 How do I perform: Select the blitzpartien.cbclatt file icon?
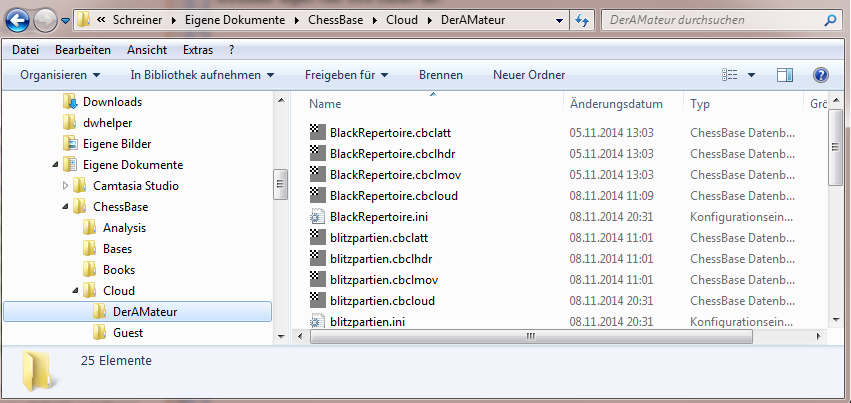click(x=316, y=238)
